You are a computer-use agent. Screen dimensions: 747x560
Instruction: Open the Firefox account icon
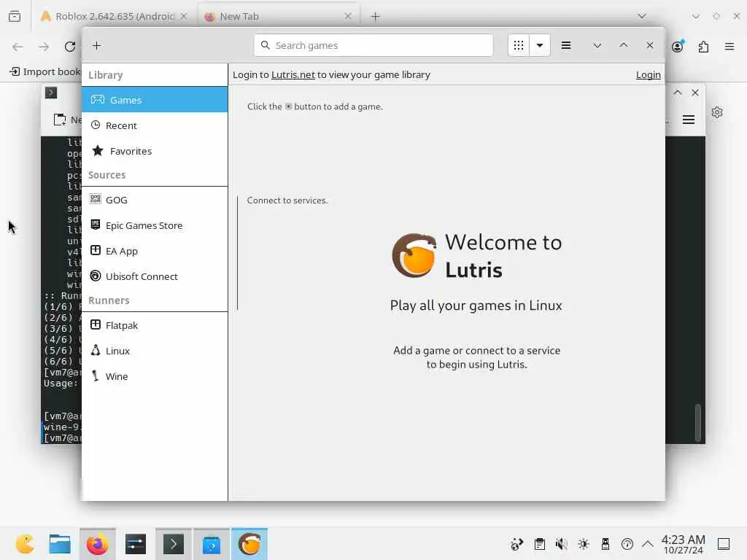coord(678,46)
